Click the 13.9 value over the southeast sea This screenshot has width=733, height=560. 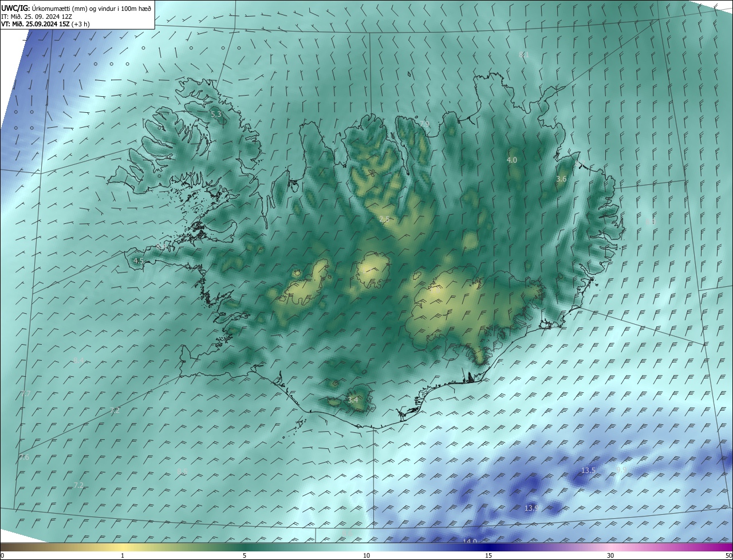point(531,508)
